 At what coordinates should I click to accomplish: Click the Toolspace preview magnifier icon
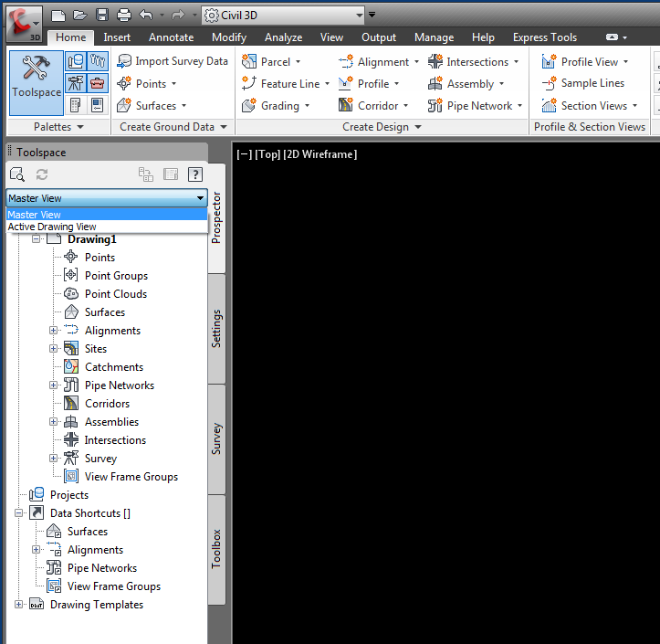coord(17,174)
